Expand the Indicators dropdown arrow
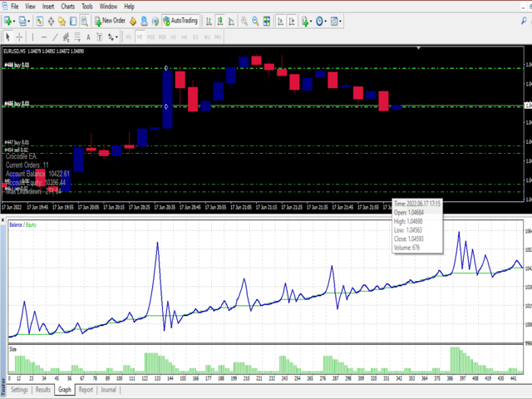 tap(311, 22)
